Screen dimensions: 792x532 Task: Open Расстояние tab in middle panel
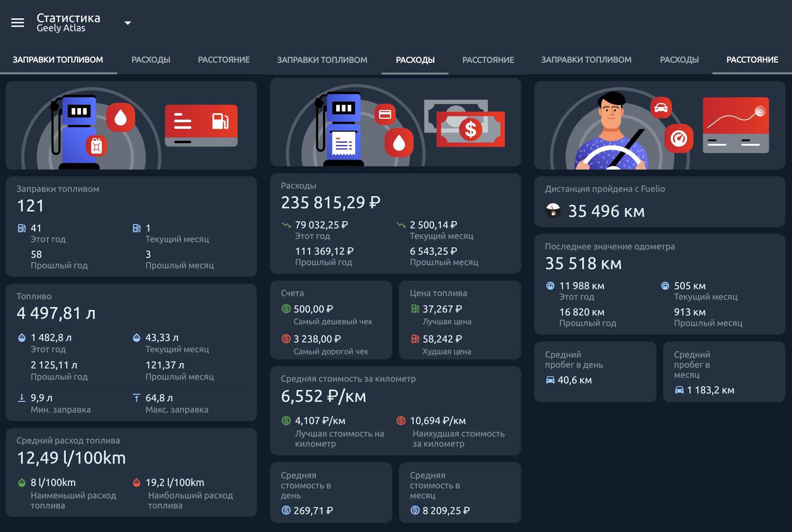[488, 60]
